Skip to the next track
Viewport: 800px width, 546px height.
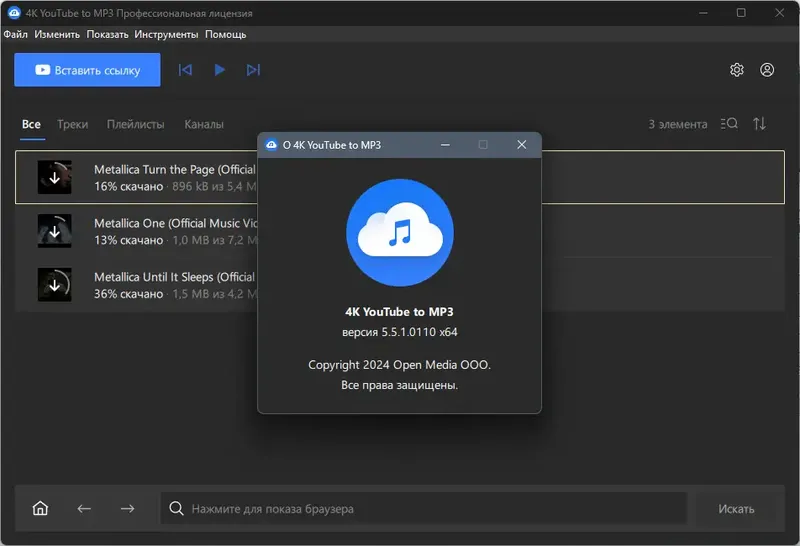click(253, 70)
